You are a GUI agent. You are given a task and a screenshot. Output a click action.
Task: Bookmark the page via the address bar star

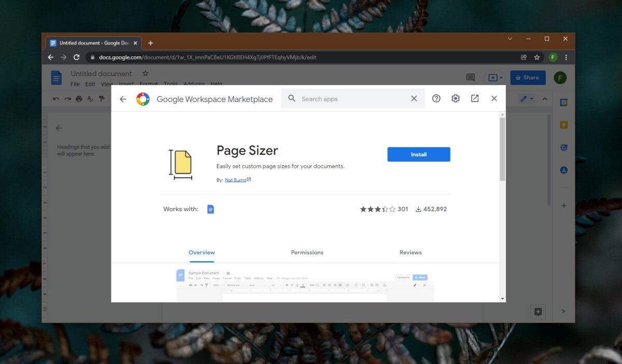tap(536, 57)
